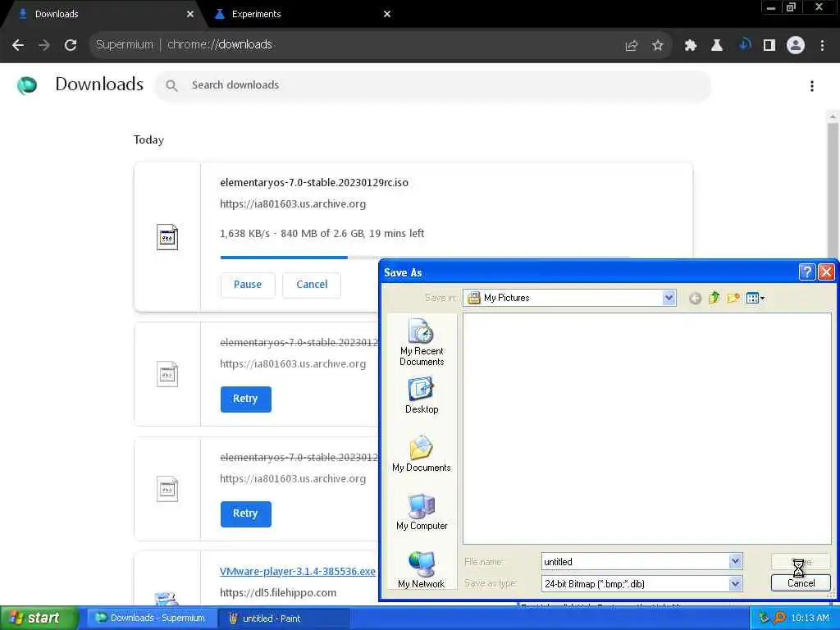Click the downloads indicator icon in toolbar
This screenshot has height=630, width=840.
click(x=745, y=45)
